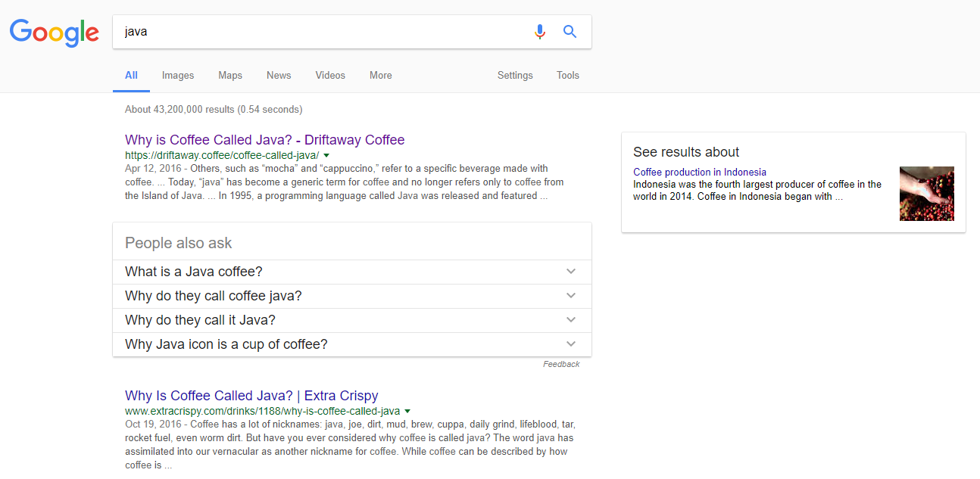Viewport: 980px width, 479px height.
Task: Open the Maps tab
Action: click(x=230, y=76)
